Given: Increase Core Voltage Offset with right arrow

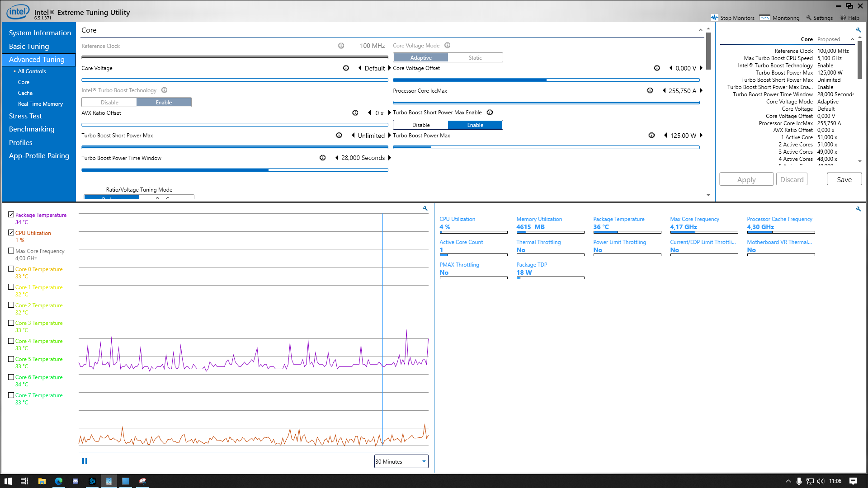Looking at the screenshot, I should [701, 68].
